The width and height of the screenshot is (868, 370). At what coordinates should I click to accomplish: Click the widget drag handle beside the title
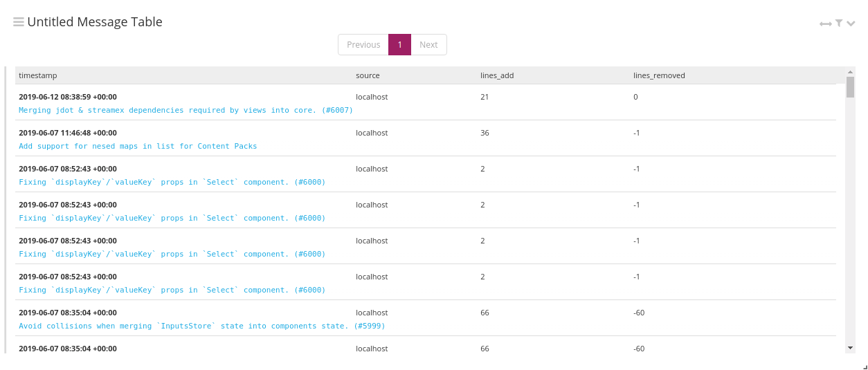coord(19,22)
